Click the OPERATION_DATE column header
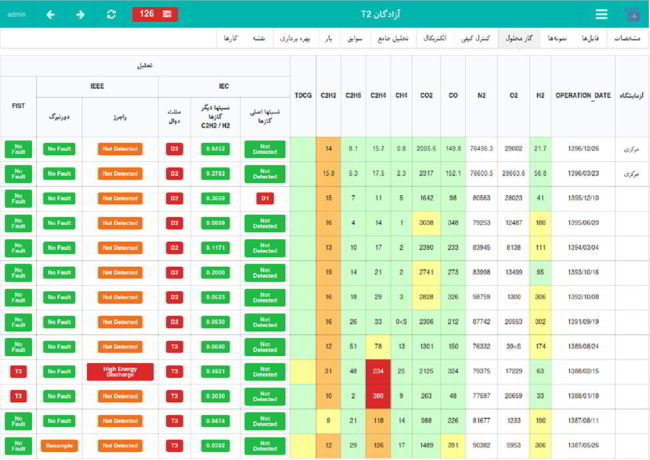The width and height of the screenshot is (650, 460). click(583, 95)
